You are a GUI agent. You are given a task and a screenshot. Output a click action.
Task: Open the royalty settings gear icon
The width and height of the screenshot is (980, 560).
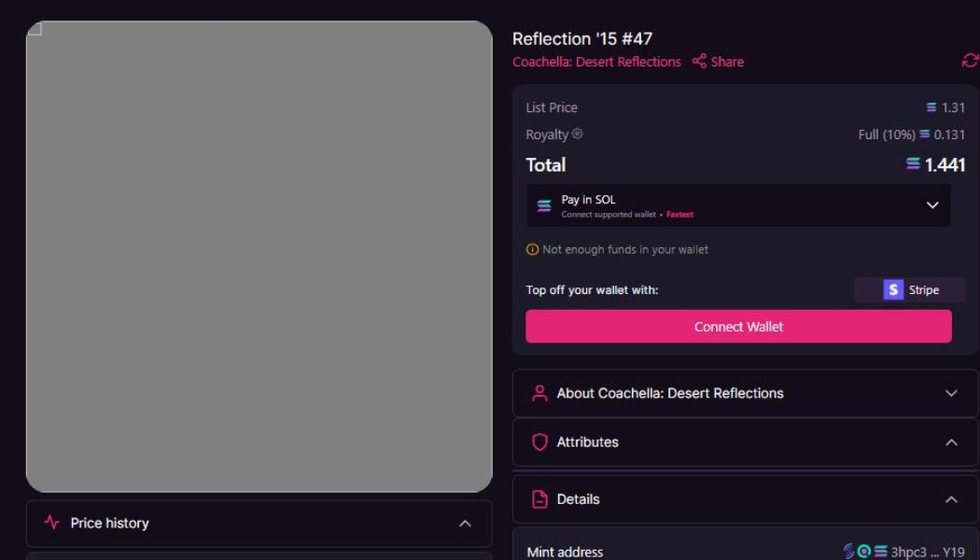coord(578,134)
